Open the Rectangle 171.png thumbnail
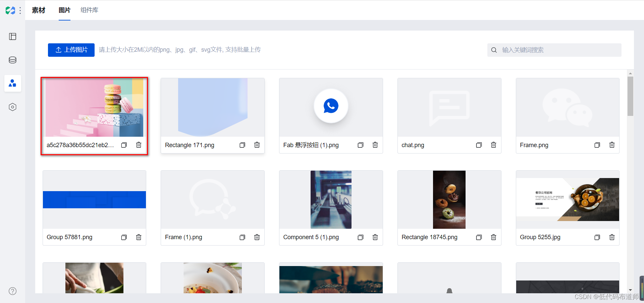Screen dimensions: 644x303 click(x=213, y=107)
